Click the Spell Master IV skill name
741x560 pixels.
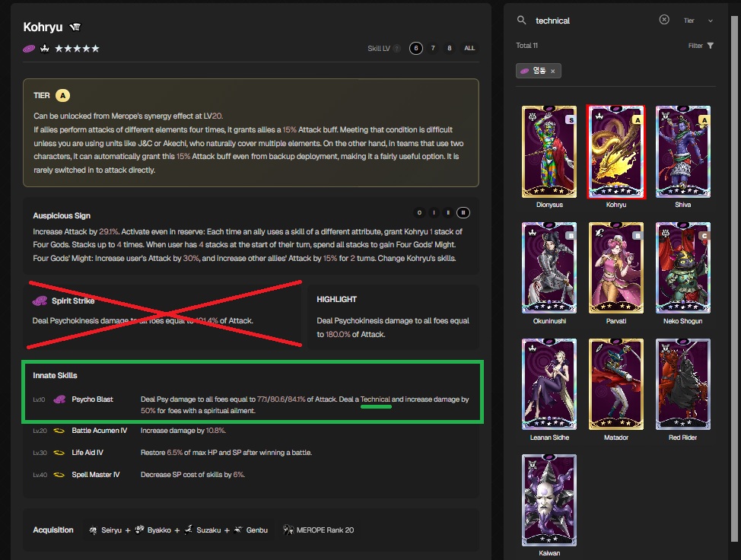tap(95, 475)
